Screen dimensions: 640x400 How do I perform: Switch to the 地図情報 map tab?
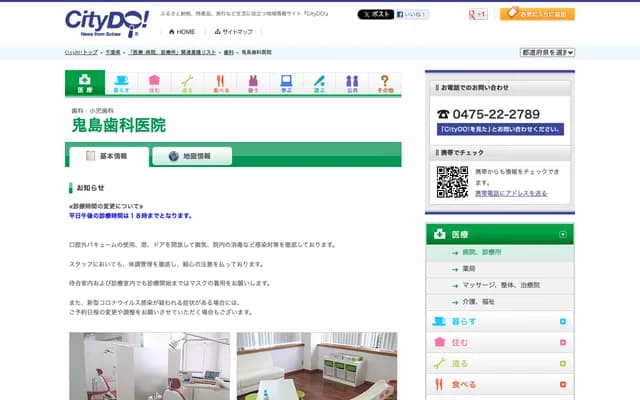click(192, 156)
